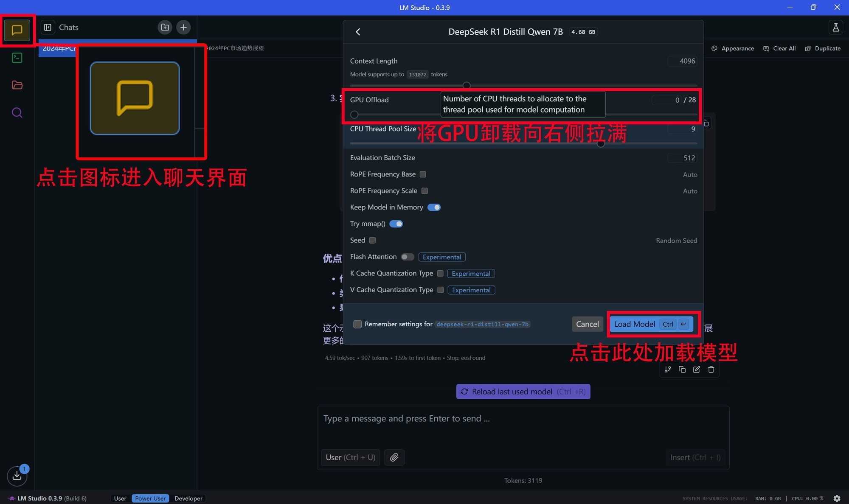The image size is (849, 504).
Task: Delete the message with trash icon
Action: (x=711, y=370)
